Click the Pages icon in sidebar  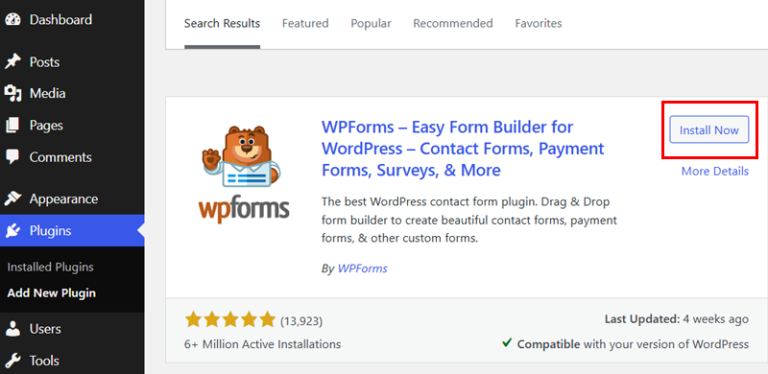(13, 125)
